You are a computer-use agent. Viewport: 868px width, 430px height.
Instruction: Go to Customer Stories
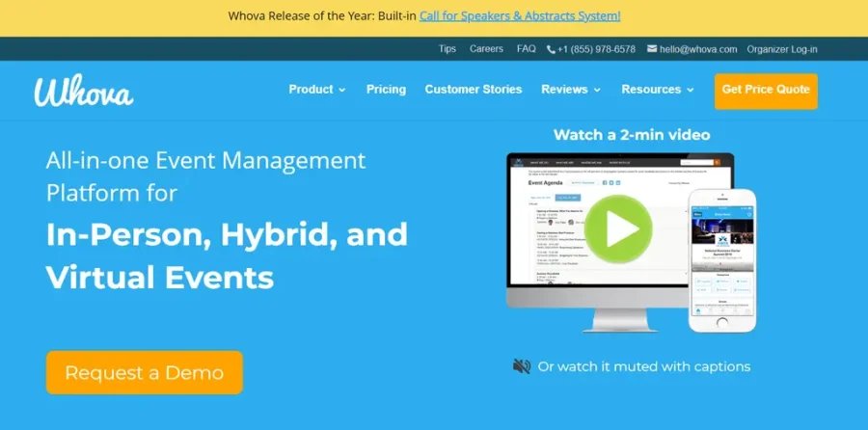[x=474, y=90]
